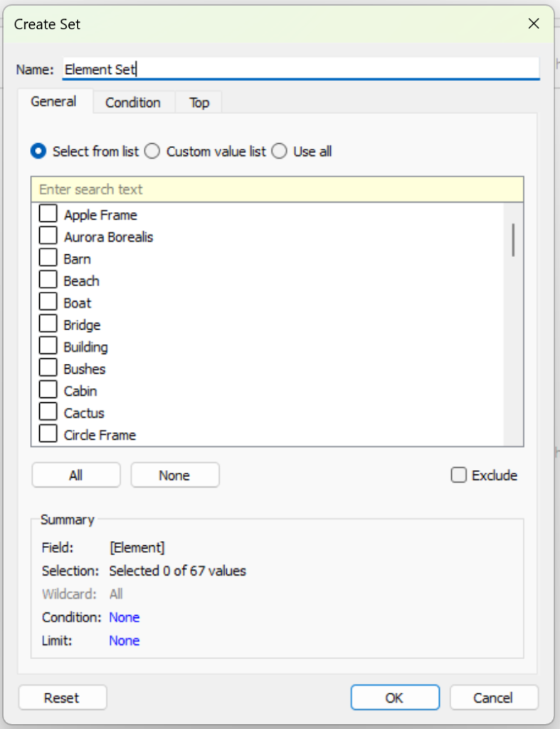Tick the Aurora Borealis checkbox

click(x=48, y=236)
